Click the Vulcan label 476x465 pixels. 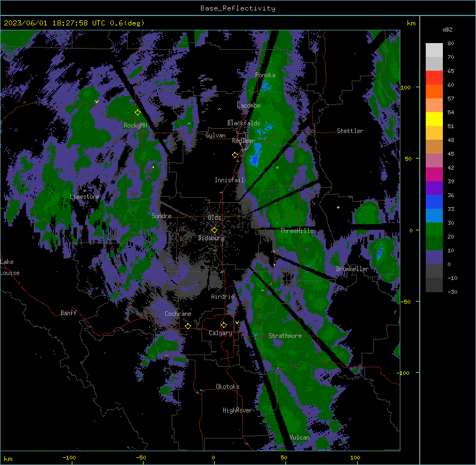click(300, 437)
